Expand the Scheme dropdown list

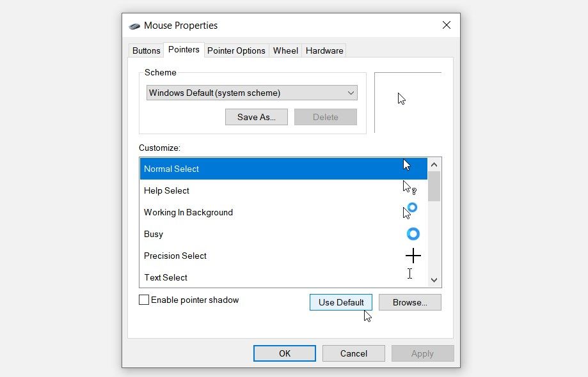click(251, 93)
